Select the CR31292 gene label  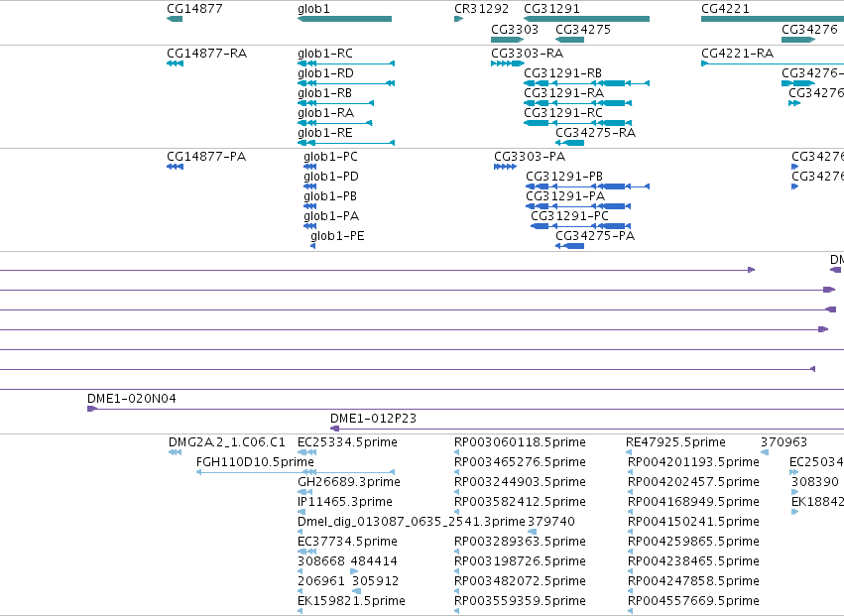(x=481, y=9)
